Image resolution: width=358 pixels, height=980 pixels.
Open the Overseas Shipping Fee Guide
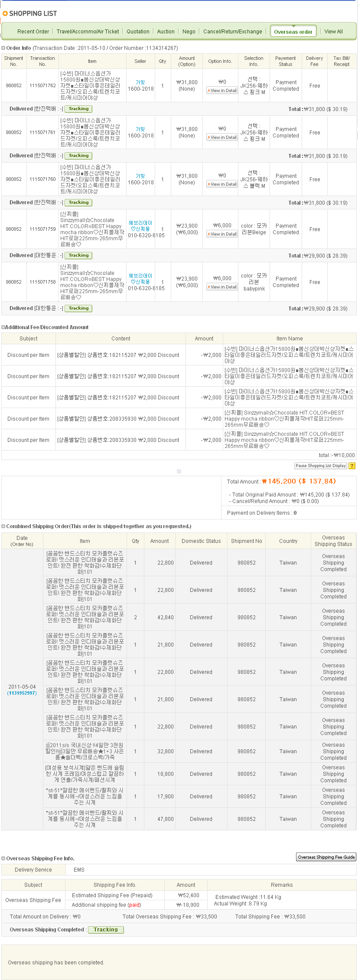click(326, 857)
